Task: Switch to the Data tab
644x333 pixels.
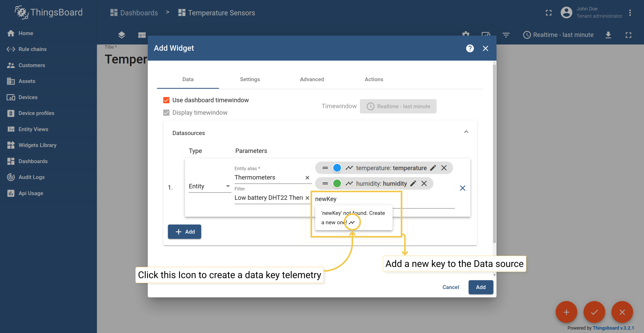Action: click(x=188, y=79)
